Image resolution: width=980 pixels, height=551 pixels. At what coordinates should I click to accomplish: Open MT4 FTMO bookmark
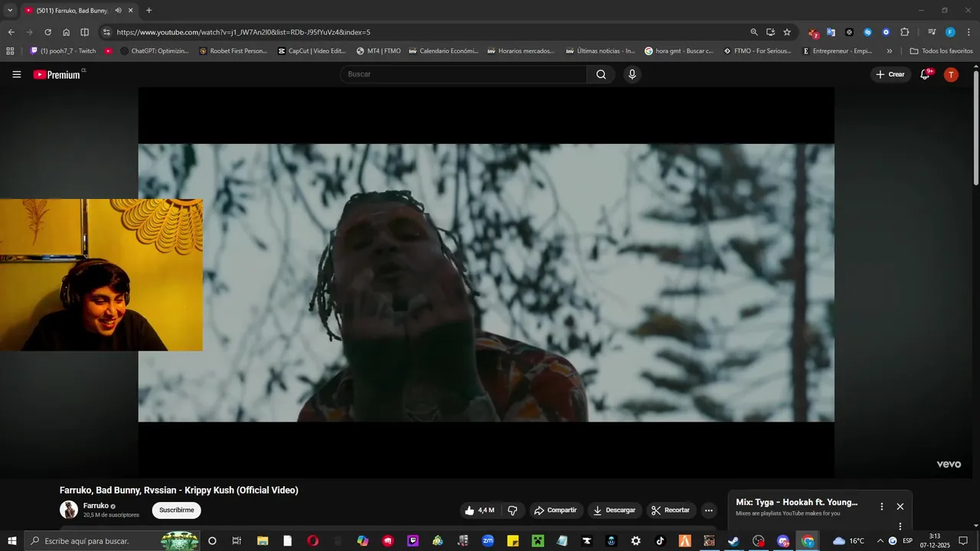point(378,51)
